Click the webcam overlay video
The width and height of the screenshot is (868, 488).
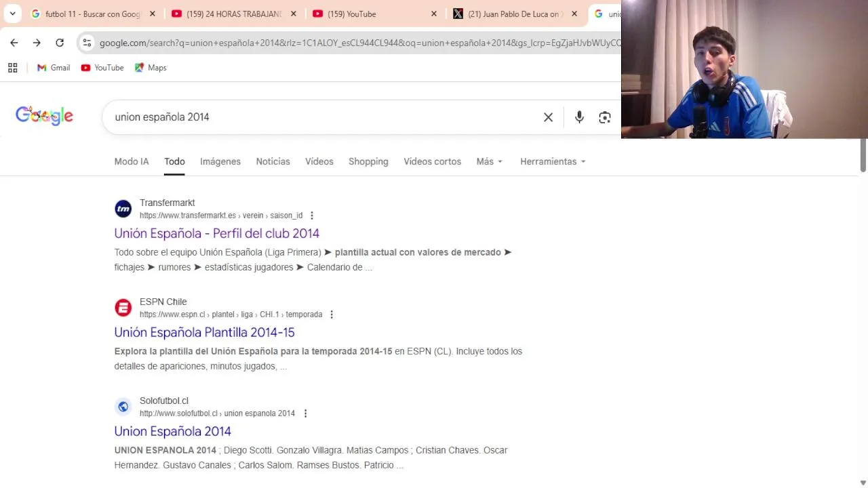coord(745,69)
